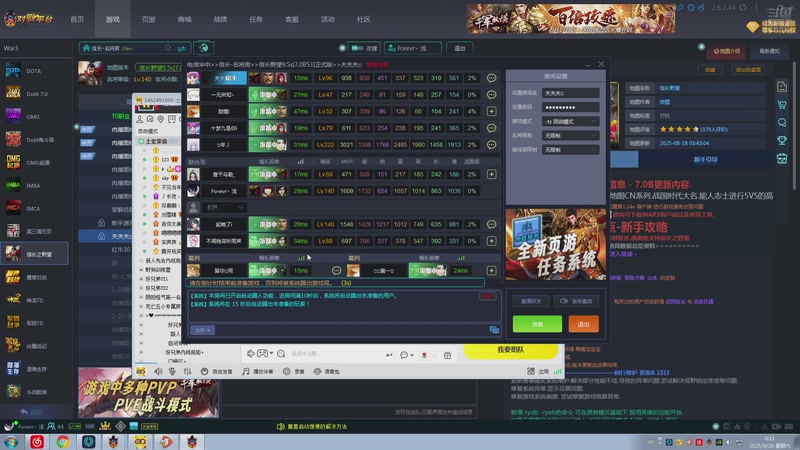Open chat bubble for Lv.222 player
The height and width of the screenshot is (450, 800).
pos(491,145)
